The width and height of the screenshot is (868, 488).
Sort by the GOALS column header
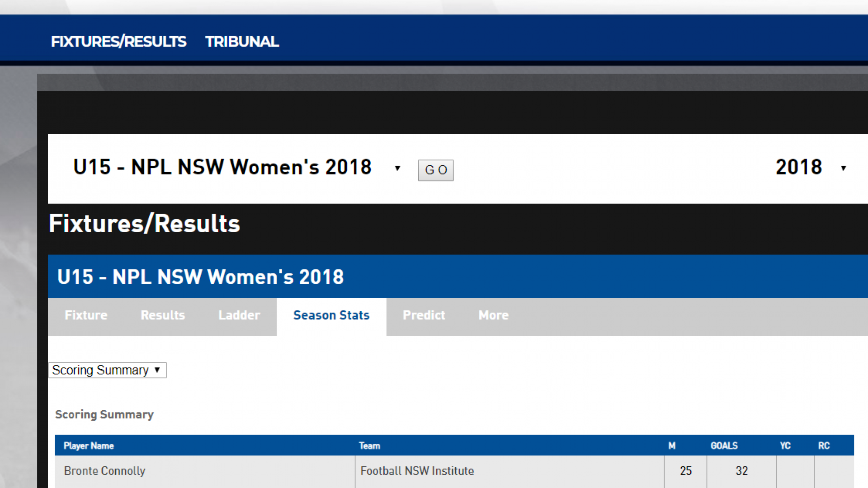click(724, 446)
